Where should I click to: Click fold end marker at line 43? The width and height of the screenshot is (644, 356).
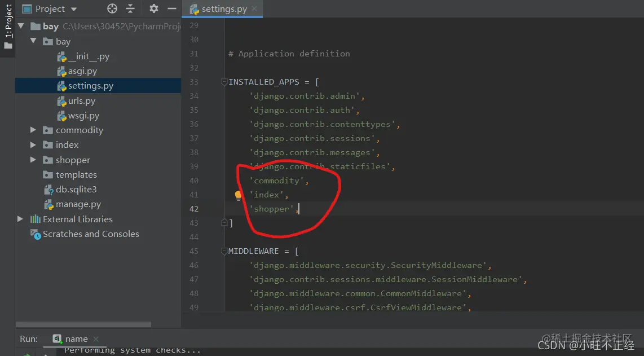coord(224,223)
